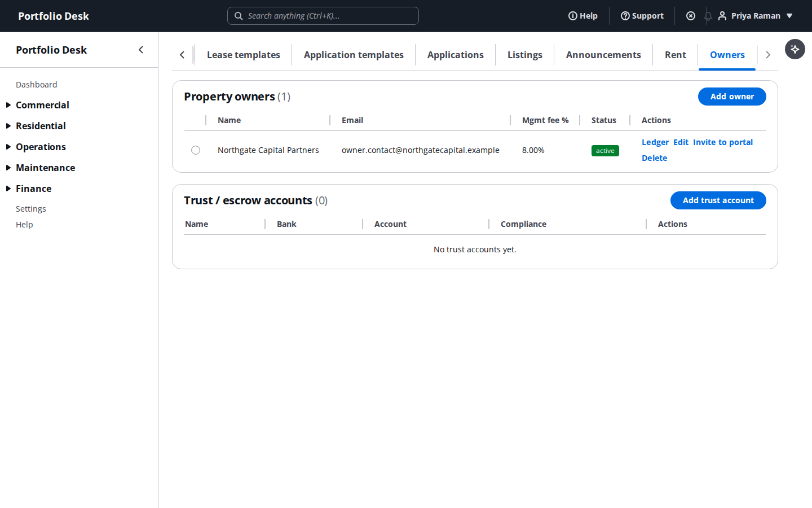Screen dimensions: 812x508
Task: Open the Applications tab
Action: click(456, 55)
